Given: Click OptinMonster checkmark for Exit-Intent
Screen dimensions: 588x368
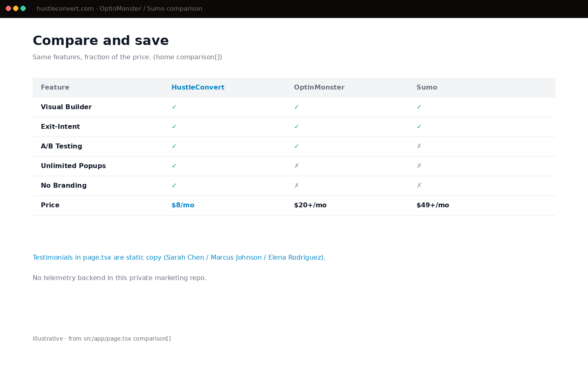Looking at the screenshot, I should point(296,127).
